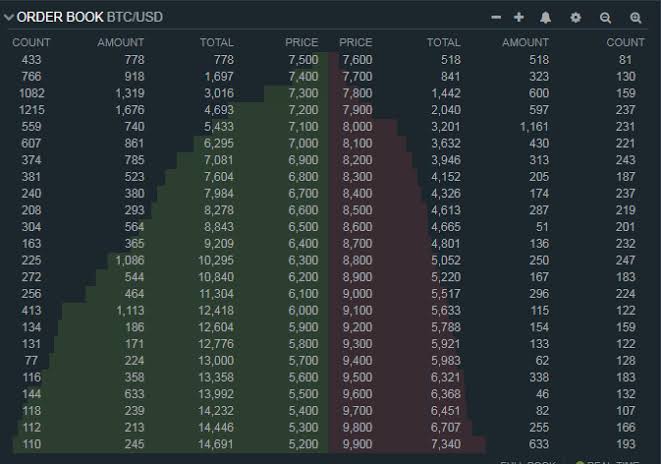Viewport: 661px width, 464px height.
Task: Click the ORDER BOOK BTC/USD title
Action: (89, 17)
